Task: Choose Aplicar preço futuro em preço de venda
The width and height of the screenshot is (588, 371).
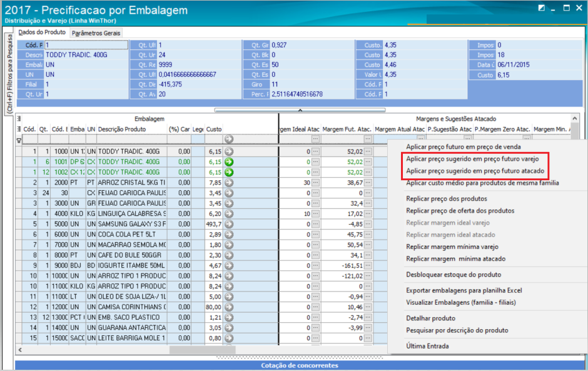Action: click(463, 146)
